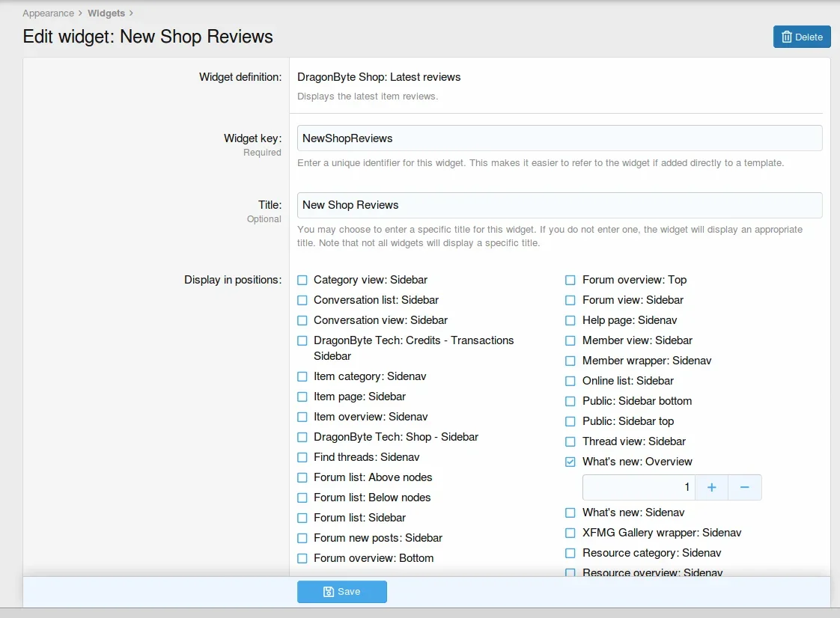The height and width of the screenshot is (618, 840).
Task: Check Conversation view: Sidebar position
Action: tap(302, 320)
